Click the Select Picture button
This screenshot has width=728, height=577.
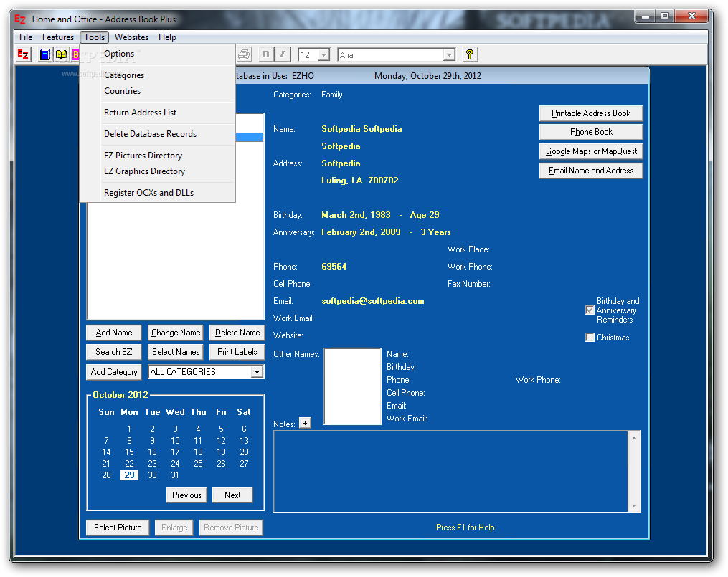click(x=118, y=528)
